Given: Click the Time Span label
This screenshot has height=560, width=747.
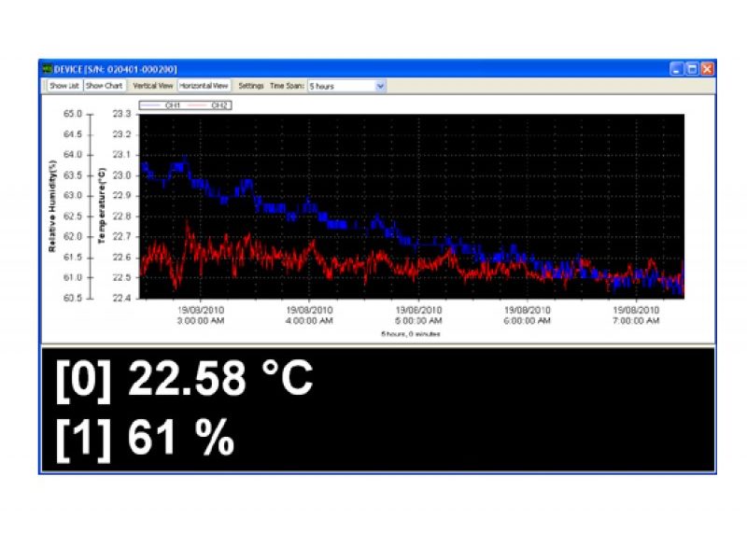Looking at the screenshot, I should click(x=287, y=86).
